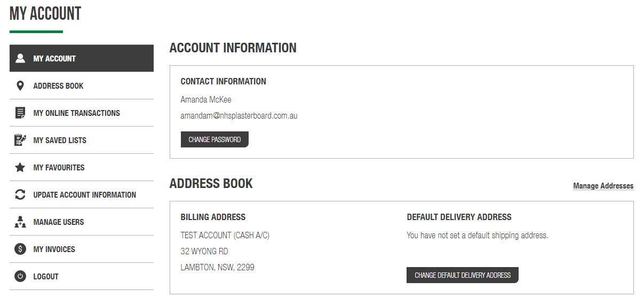Viewport: 644px width, 305px height.
Task: Open the Address Book sidebar item
Action: coord(82,85)
